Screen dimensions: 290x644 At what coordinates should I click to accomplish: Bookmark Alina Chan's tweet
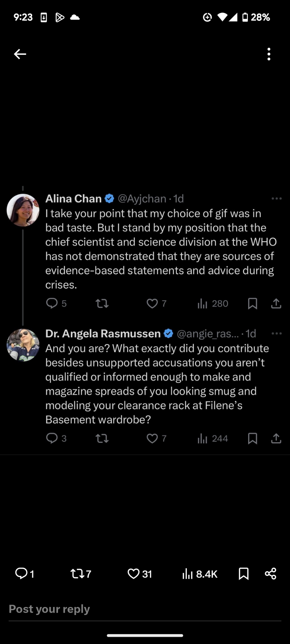pos(253,303)
